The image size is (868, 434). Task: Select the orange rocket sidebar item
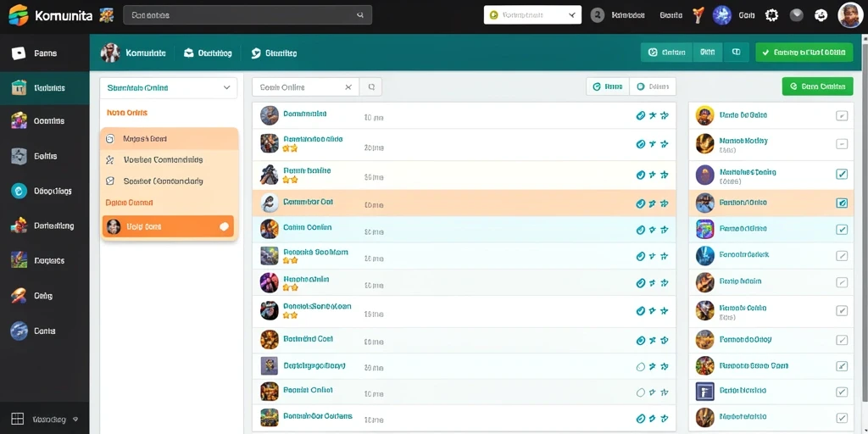(x=45, y=296)
